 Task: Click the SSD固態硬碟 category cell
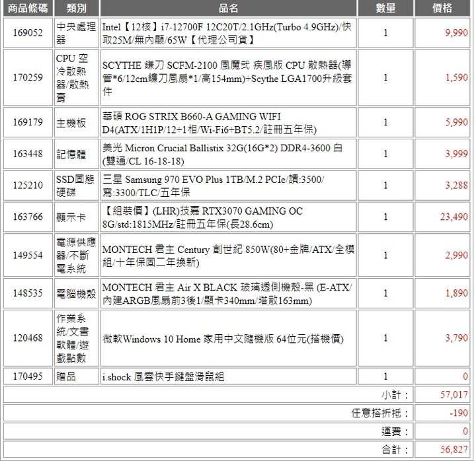click(x=77, y=186)
